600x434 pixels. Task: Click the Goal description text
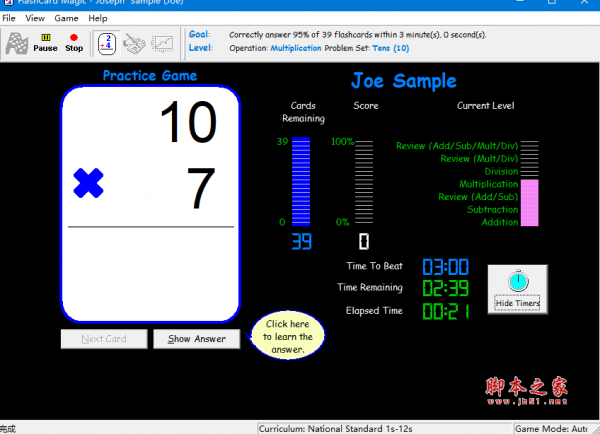(x=358, y=35)
